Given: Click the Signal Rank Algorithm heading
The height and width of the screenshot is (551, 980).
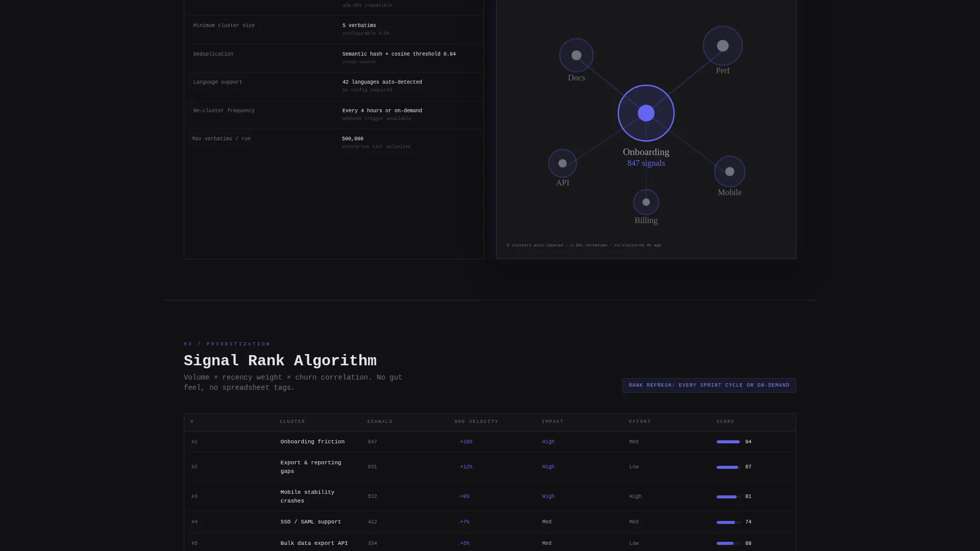Looking at the screenshot, I should [280, 361].
